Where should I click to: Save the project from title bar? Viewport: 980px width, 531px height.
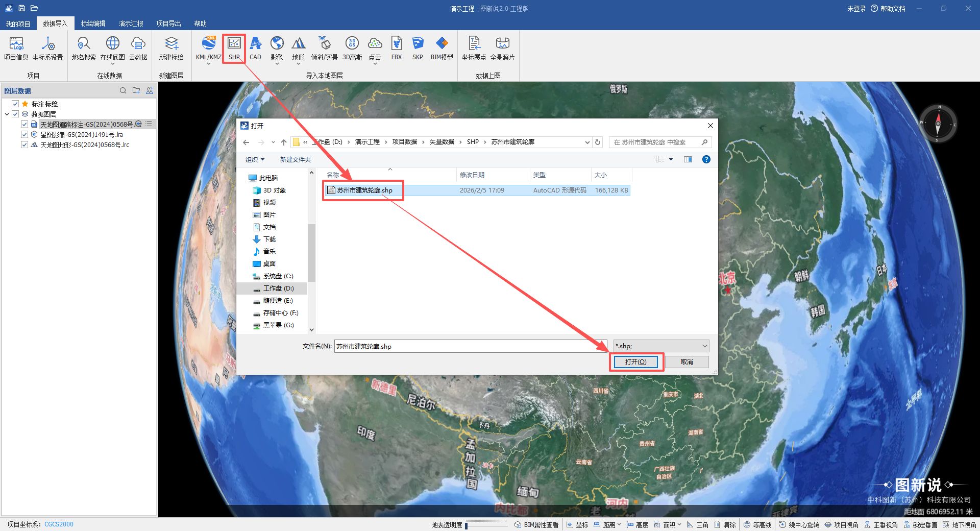coord(22,8)
